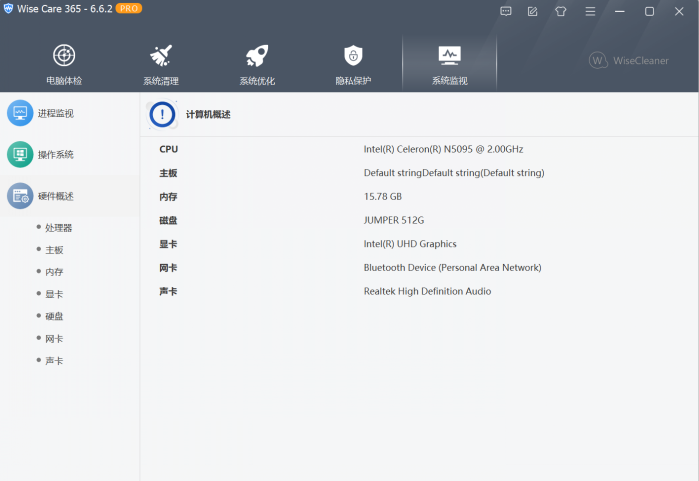Click Realtek High Definition Audio value
Viewport: 699px width, 481px height.
[427, 291]
